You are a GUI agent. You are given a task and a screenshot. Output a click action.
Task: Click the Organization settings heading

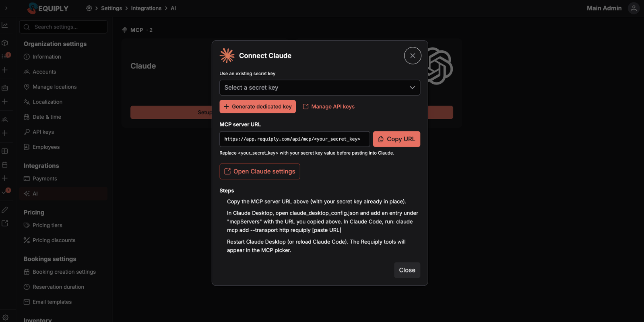coord(55,44)
